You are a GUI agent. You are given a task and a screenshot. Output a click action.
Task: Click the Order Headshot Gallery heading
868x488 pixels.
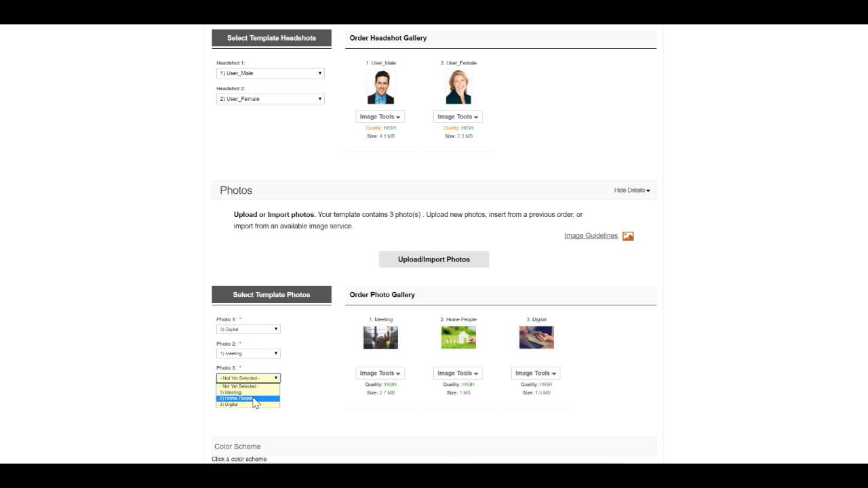(x=388, y=38)
